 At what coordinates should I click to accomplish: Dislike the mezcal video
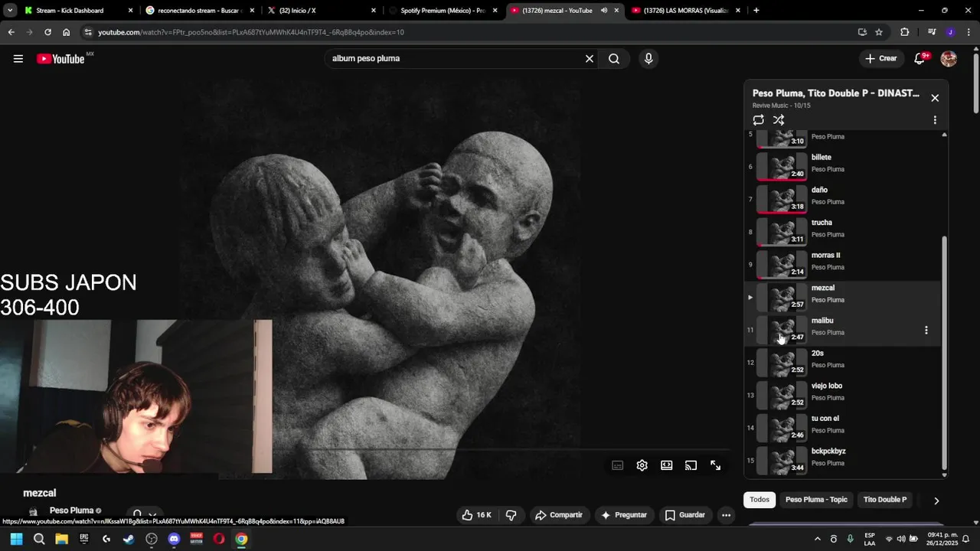coord(511,515)
